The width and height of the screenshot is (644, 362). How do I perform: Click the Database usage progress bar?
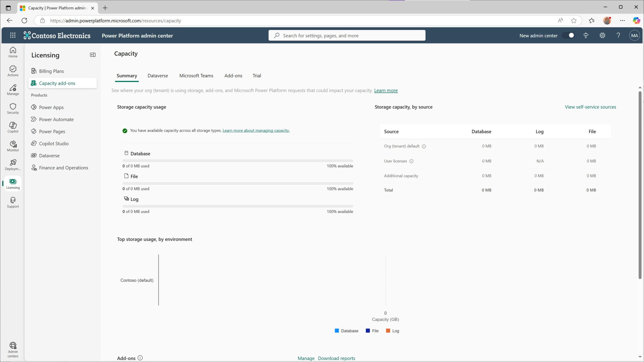238,161
